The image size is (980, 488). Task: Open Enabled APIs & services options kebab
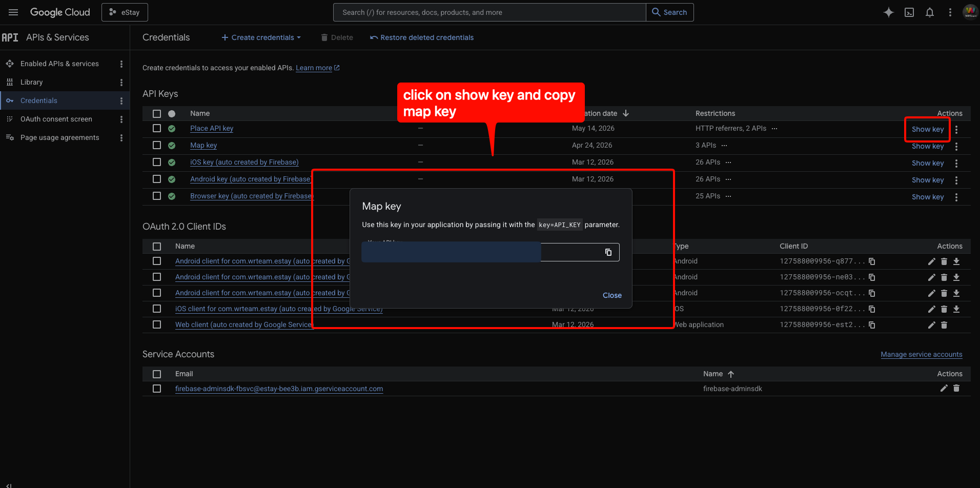click(x=121, y=64)
